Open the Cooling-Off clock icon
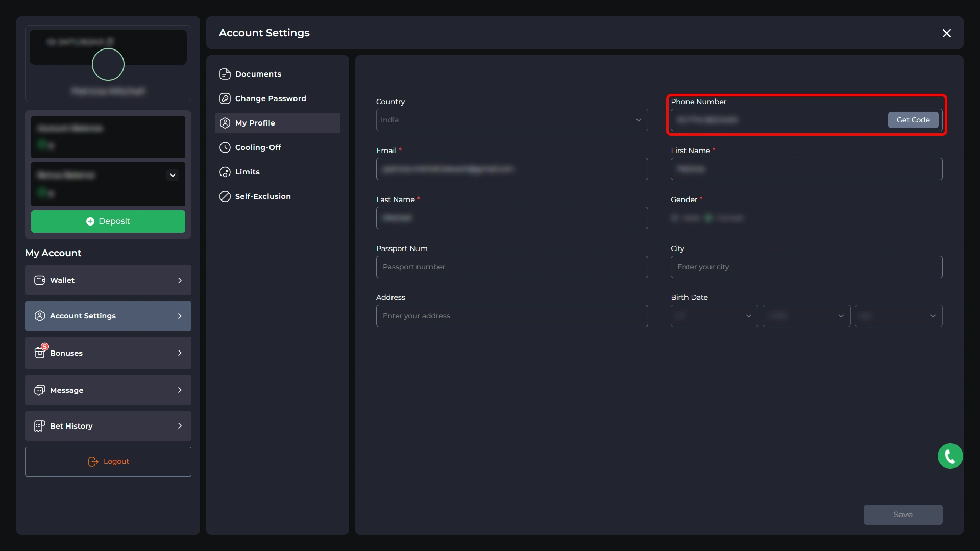This screenshot has width=980, height=551. pyautogui.click(x=225, y=147)
